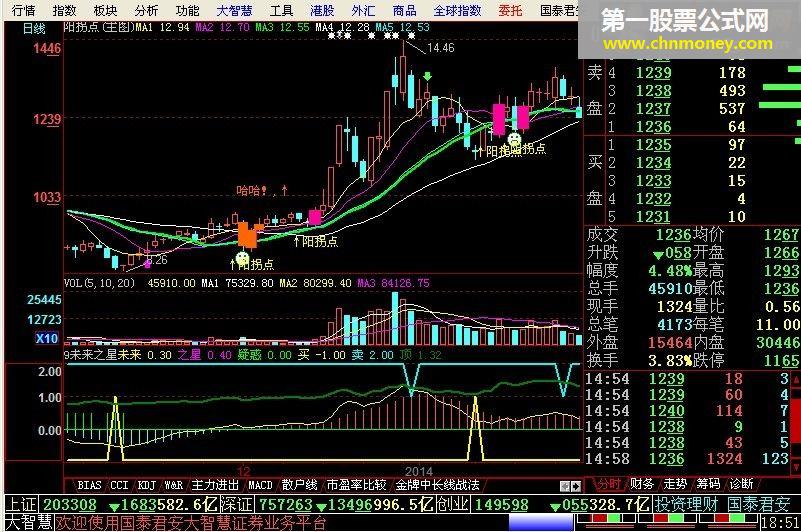Switch to the CCI indicator tab
The image size is (801, 532).
pyautogui.click(x=119, y=484)
